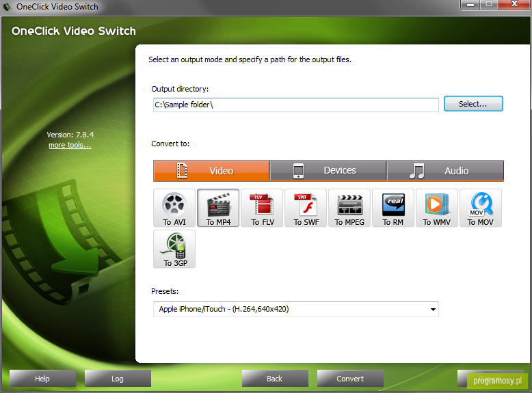Choose the To AVI film reel icon
The width and height of the screenshot is (532, 393).
tap(174, 208)
